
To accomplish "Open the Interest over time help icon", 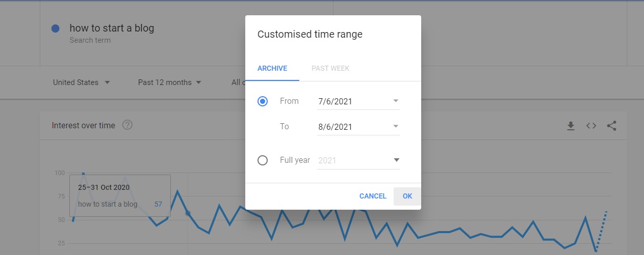I will [x=127, y=125].
